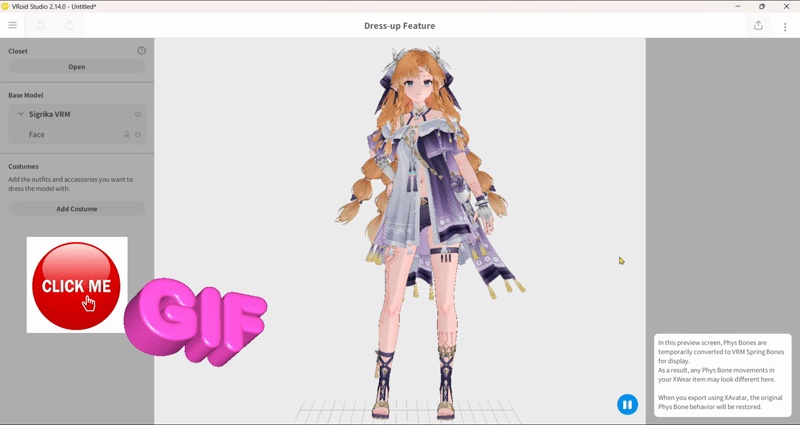The height and width of the screenshot is (425, 800).
Task: Select the Face tree row
Action: 77,135
